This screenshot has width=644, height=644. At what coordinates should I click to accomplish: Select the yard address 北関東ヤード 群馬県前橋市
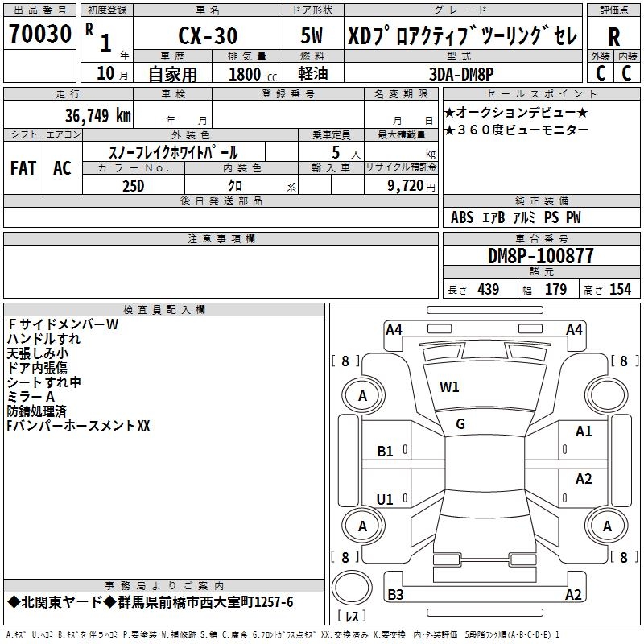click(151, 602)
